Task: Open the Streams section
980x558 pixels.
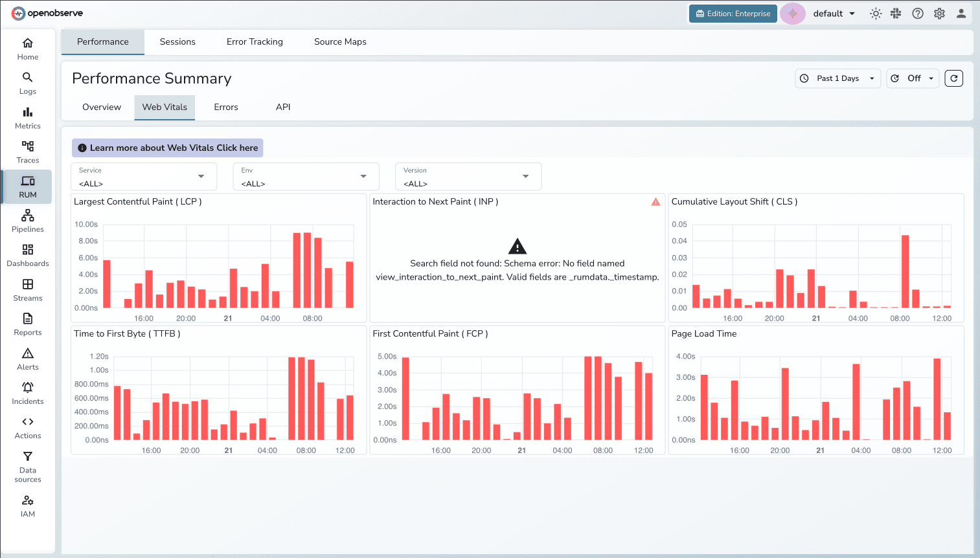Action: coord(27,290)
